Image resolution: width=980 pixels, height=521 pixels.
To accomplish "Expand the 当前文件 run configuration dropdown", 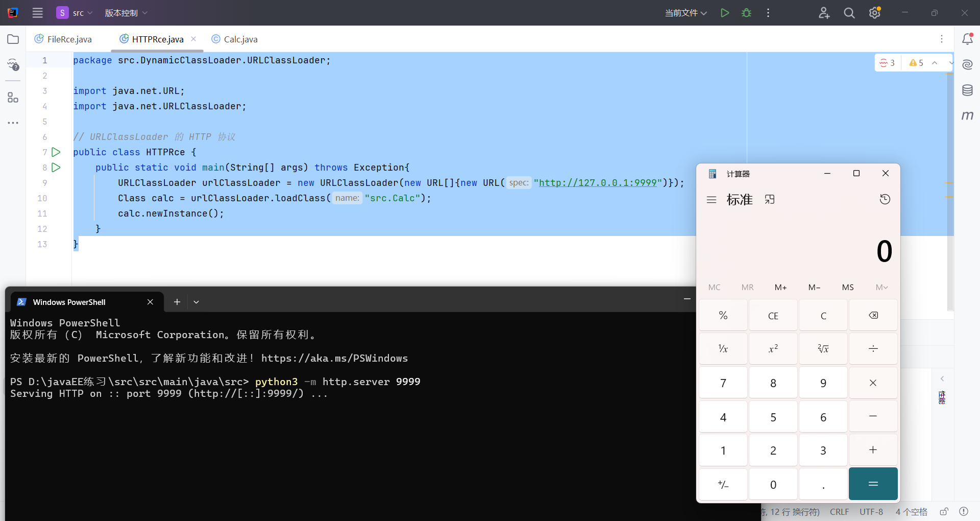I will (685, 13).
